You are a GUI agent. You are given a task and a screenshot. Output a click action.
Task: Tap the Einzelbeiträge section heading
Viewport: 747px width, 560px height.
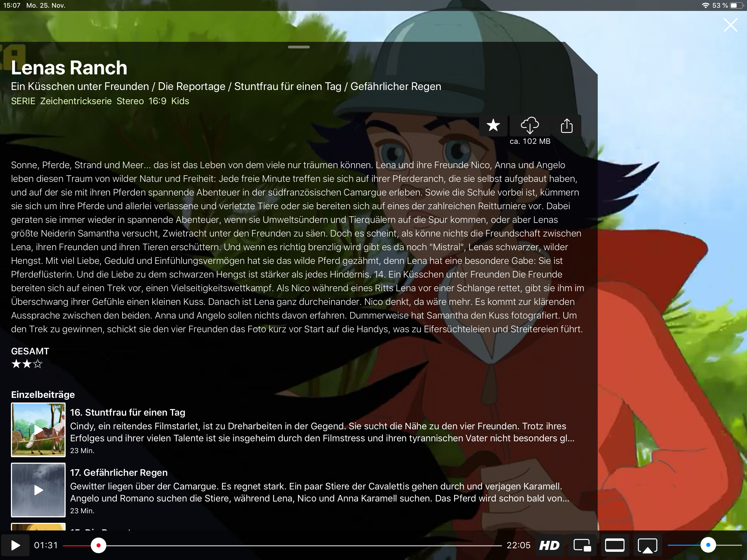pos(43,395)
